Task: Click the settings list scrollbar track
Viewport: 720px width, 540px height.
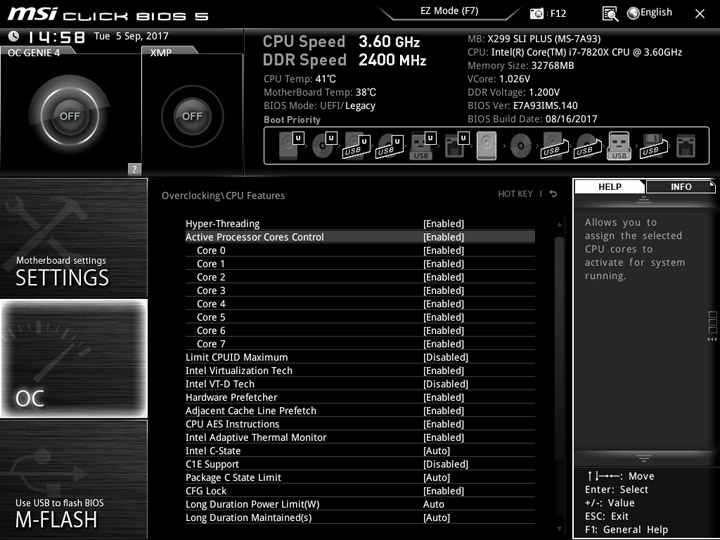Action: (559, 377)
